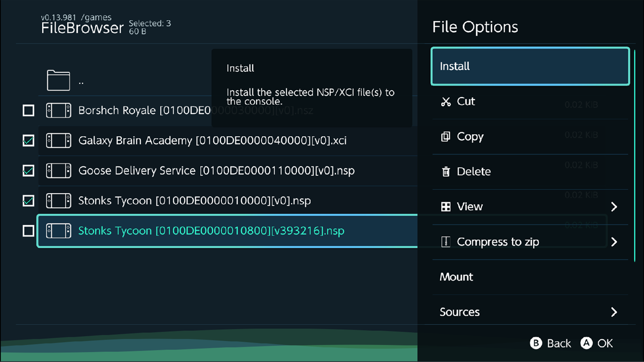This screenshot has width=644, height=362.
Task: Click the console icon beside Galaxy Brain Academy
Action: (x=58, y=140)
